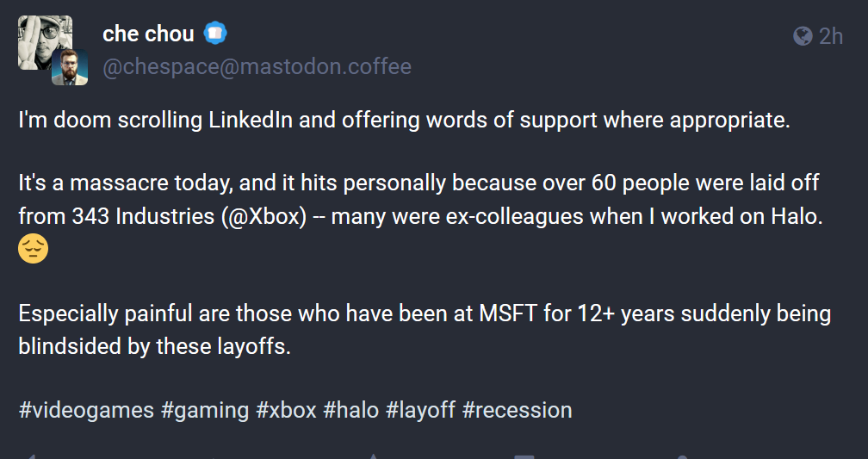Open the #recession hashtag
The image size is (868, 459).
point(517,409)
